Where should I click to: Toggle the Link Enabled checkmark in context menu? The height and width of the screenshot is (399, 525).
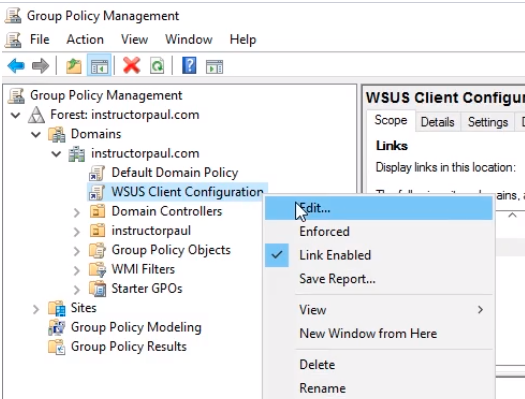pos(277,255)
